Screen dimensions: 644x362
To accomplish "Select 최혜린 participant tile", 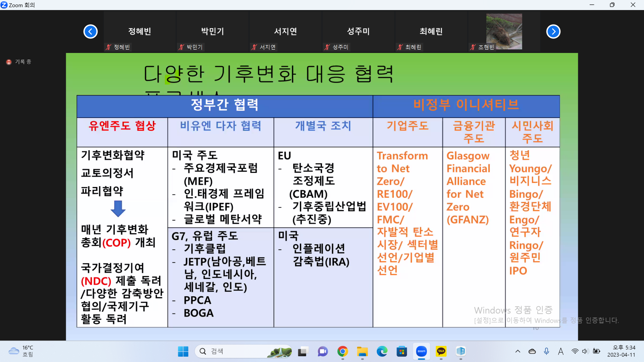I will point(431,32).
